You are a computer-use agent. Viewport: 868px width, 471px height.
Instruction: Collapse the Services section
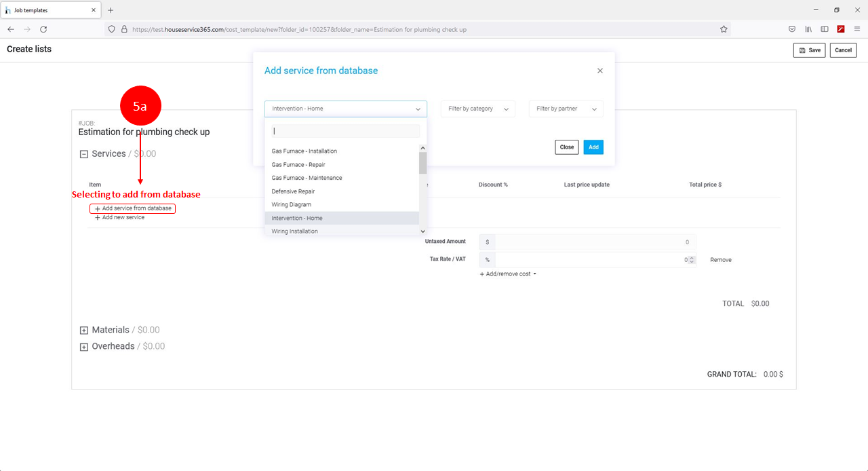coord(84,154)
